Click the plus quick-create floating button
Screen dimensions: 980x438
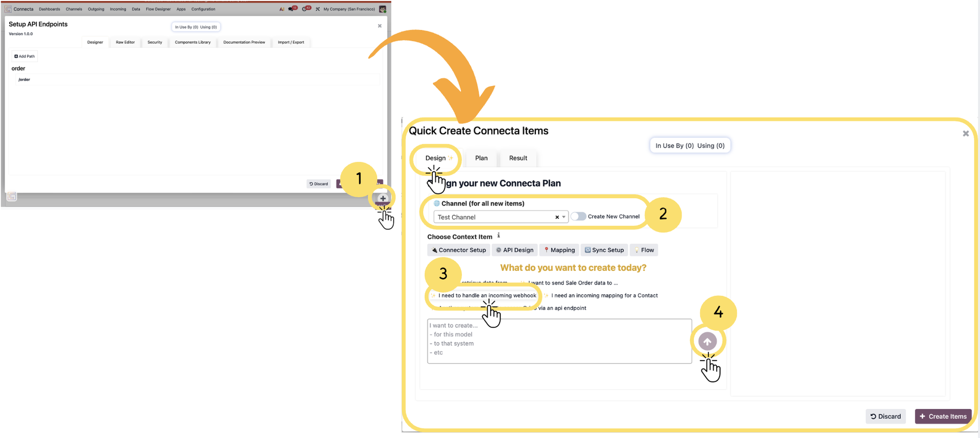click(383, 198)
